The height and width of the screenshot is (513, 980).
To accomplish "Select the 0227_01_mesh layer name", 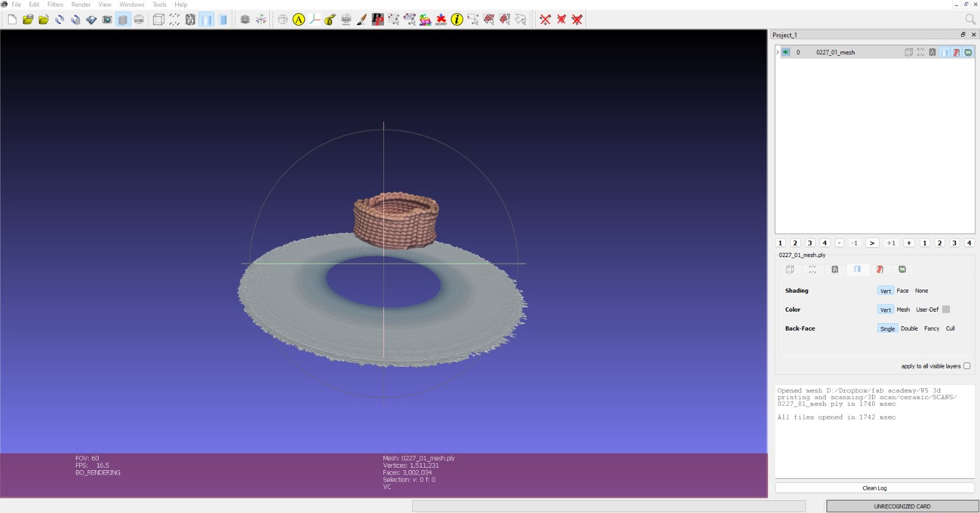I will tap(835, 53).
